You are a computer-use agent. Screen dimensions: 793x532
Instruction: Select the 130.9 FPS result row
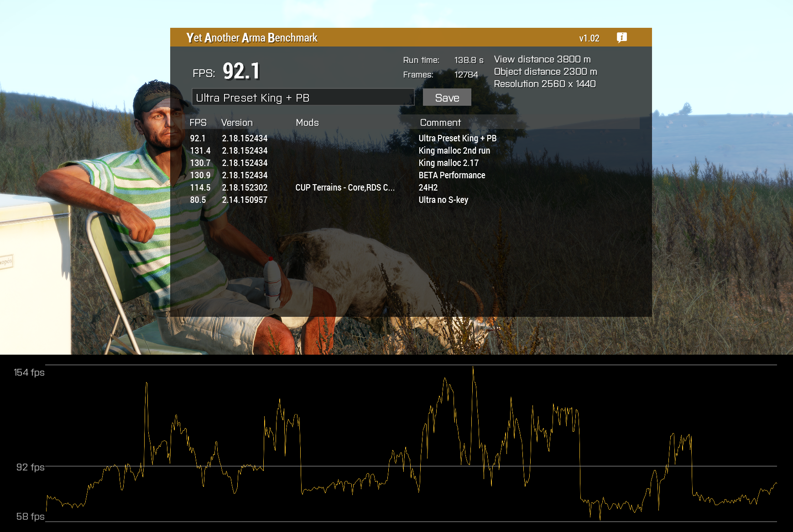(x=411, y=175)
